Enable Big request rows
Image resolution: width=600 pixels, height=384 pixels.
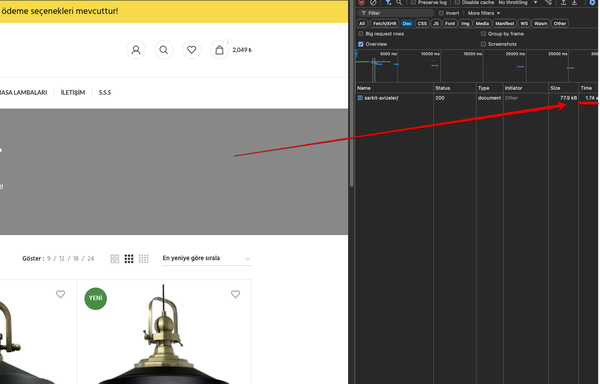(x=360, y=34)
